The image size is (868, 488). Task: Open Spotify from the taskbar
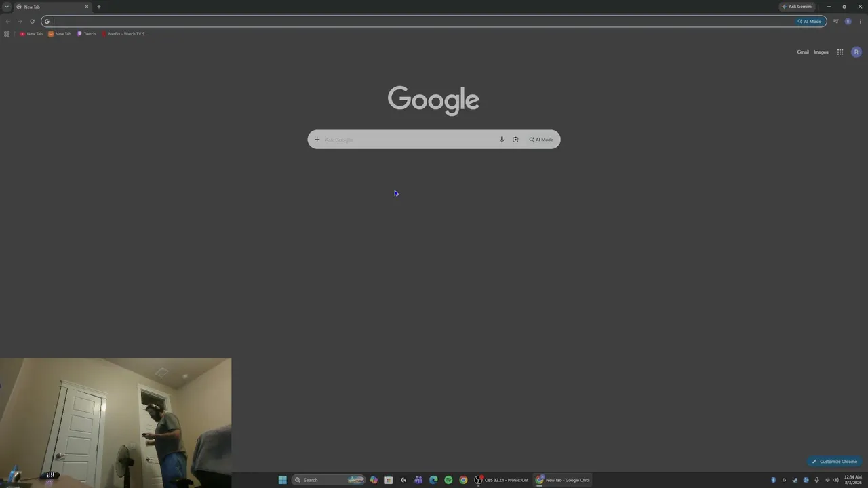coord(448,480)
